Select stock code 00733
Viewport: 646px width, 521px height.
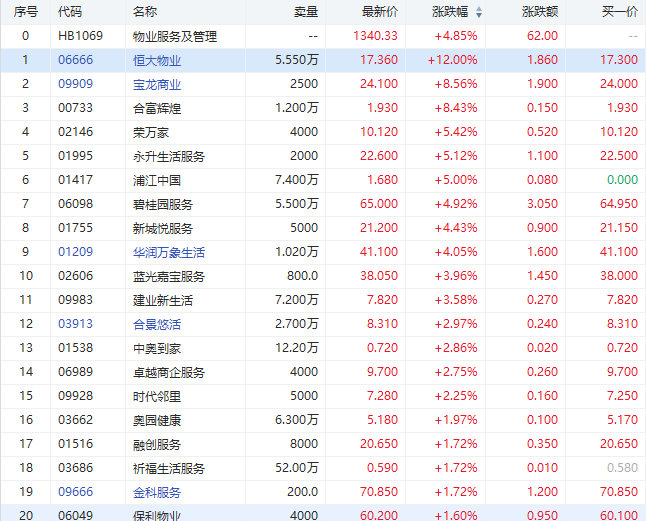tap(75, 108)
